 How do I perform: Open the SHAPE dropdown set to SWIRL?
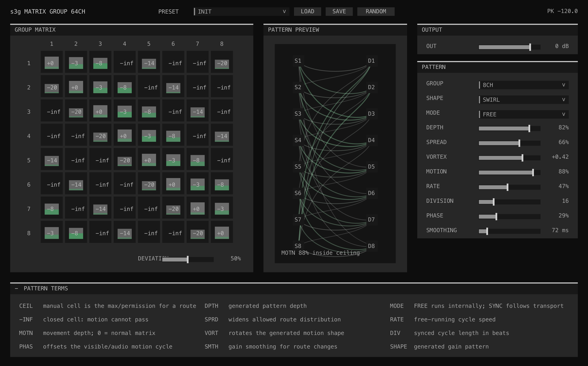click(524, 100)
